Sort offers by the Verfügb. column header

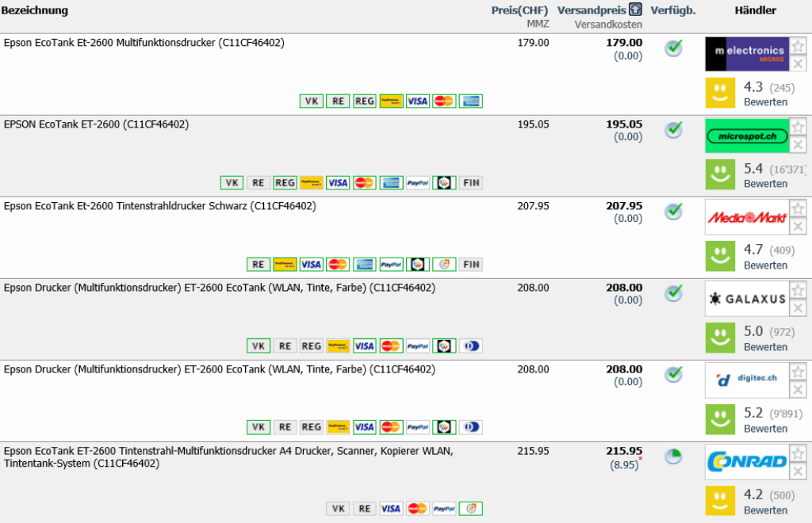[673, 10]
